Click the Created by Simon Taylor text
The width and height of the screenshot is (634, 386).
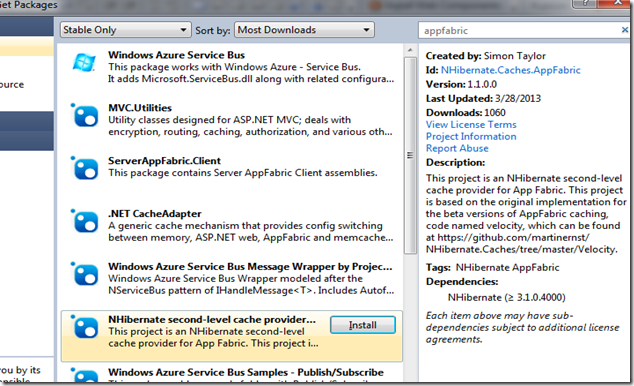pos(486,56)
